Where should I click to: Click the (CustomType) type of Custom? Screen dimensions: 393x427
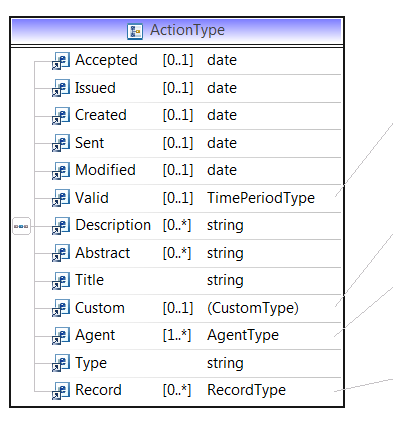[x=253, y=308]
